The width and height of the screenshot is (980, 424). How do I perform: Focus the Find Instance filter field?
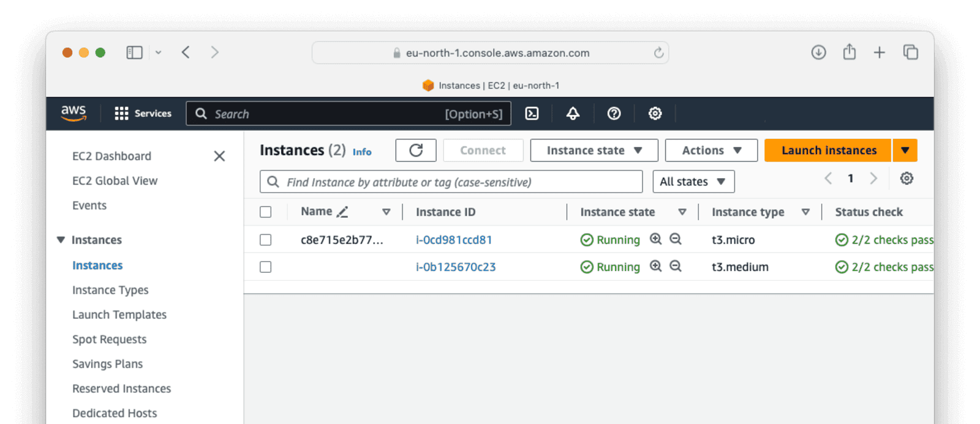(451, 182)
